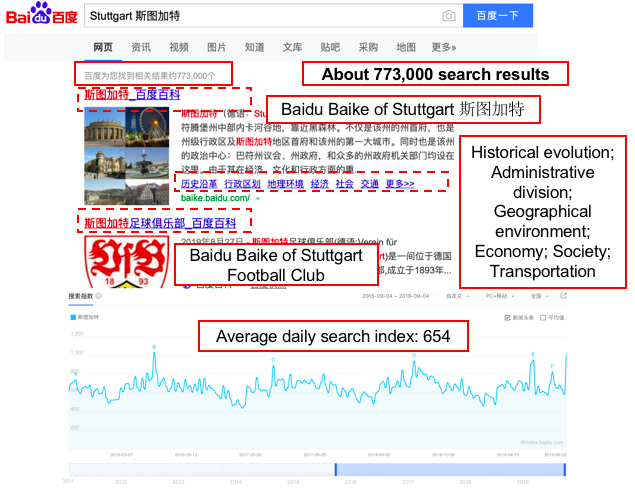The width and height of the screenshot is (635, 497).
Task: Click the right handle of the time range slider
Action: click(x=565, y=469)
